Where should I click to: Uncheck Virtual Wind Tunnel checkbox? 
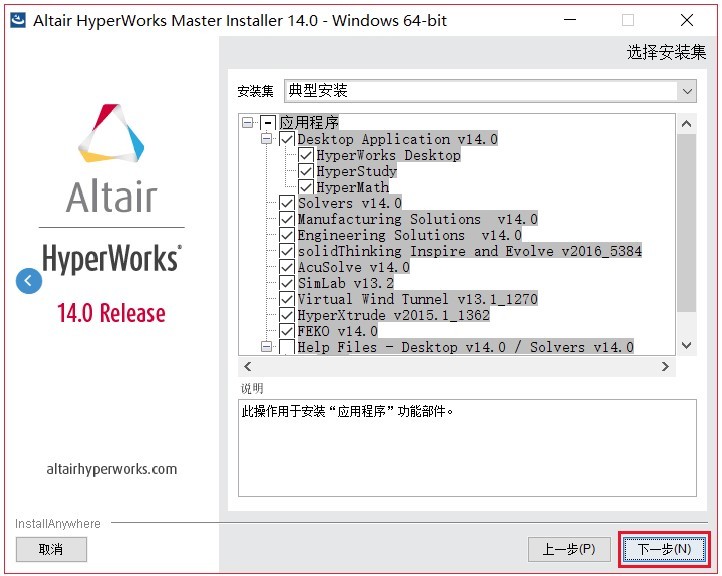(x=287, y=299)
